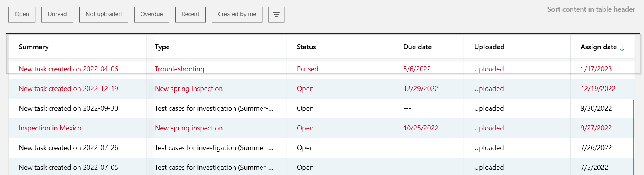
Task: Sort by Summary column header
Action: pyautogui.click(x=34, y=47)
